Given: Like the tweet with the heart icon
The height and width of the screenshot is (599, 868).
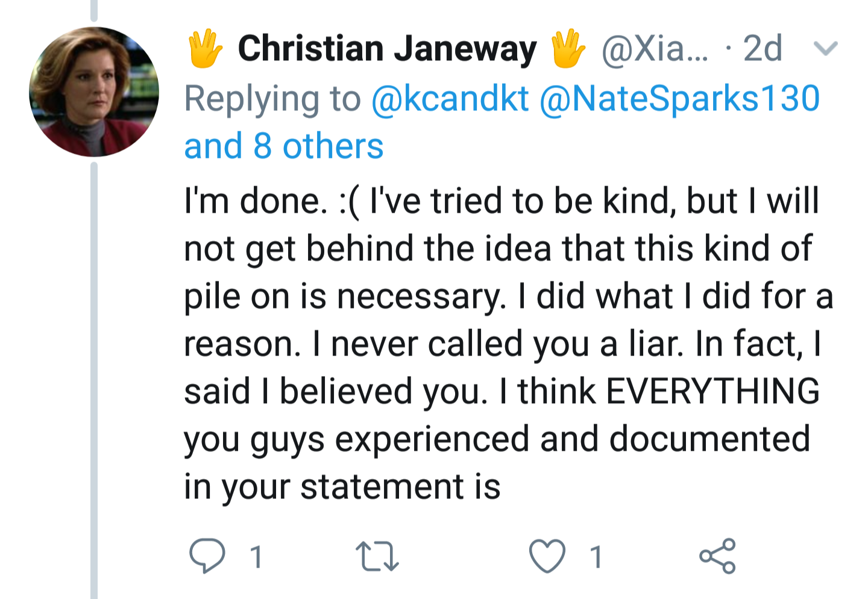Looking at the screenshot, I should coord(547,556).
